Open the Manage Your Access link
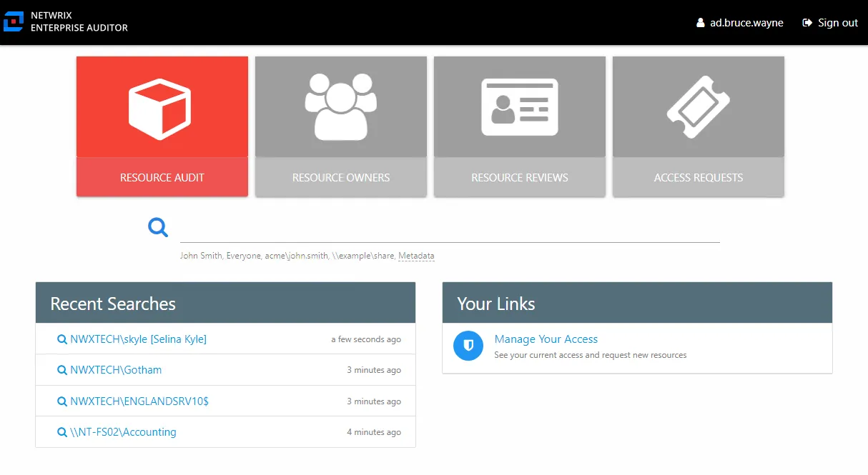This screenshot has width=868, height=475. coord(546,339)
